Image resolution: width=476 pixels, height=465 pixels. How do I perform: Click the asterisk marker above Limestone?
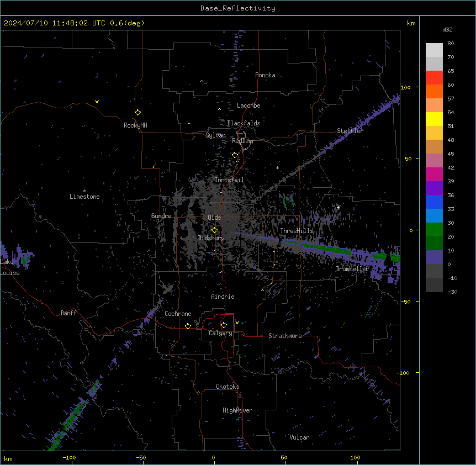point(84,191)
